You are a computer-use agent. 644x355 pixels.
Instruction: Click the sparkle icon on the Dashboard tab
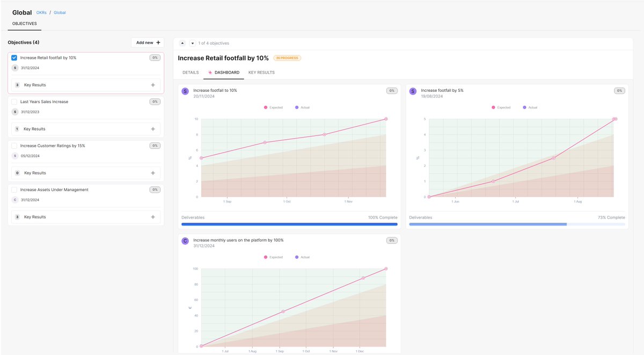click(x=210, y=73)
